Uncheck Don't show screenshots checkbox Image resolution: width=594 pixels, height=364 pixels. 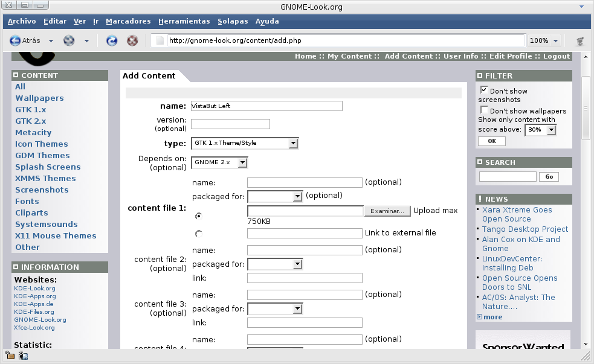click(484, 90)
